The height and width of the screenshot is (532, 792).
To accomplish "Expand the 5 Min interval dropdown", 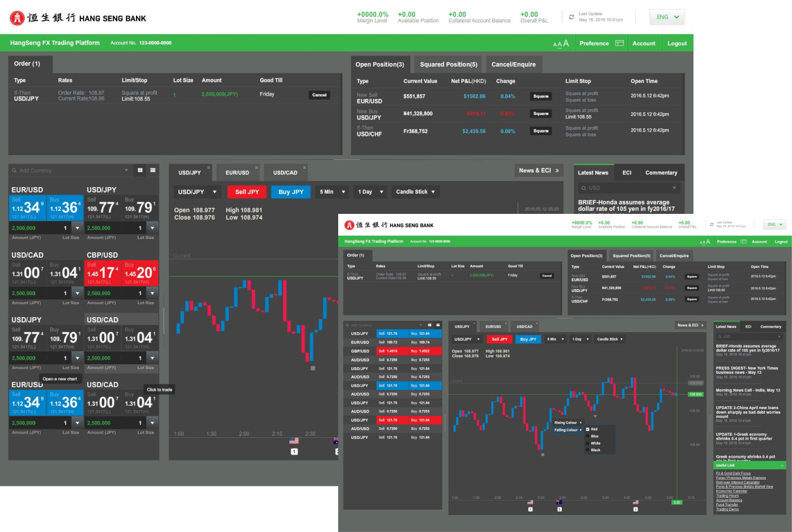I will (332, 192).
